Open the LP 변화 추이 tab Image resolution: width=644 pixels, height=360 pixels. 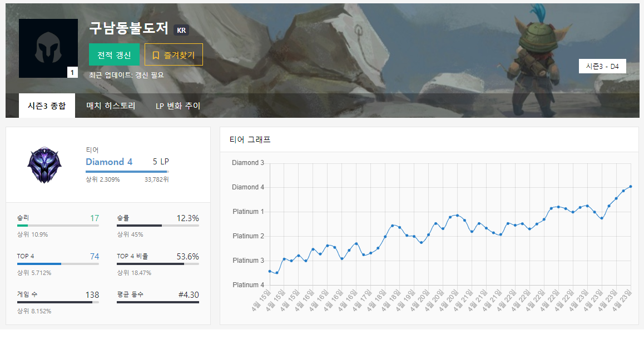(x=177, y=106)
